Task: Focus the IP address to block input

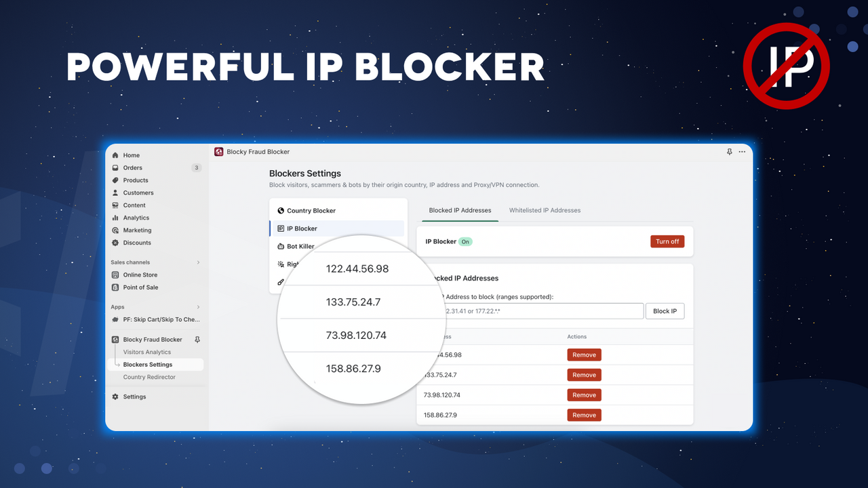Action: (536, 311)
